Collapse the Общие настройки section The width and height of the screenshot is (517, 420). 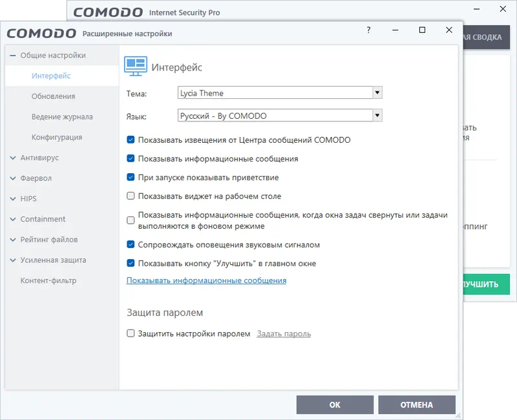13,56
